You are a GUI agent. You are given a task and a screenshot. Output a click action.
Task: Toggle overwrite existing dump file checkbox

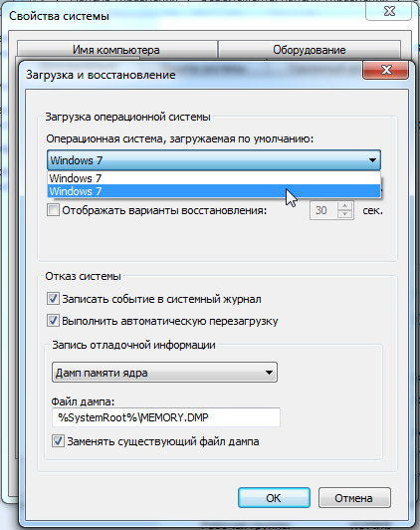point(58,441)
